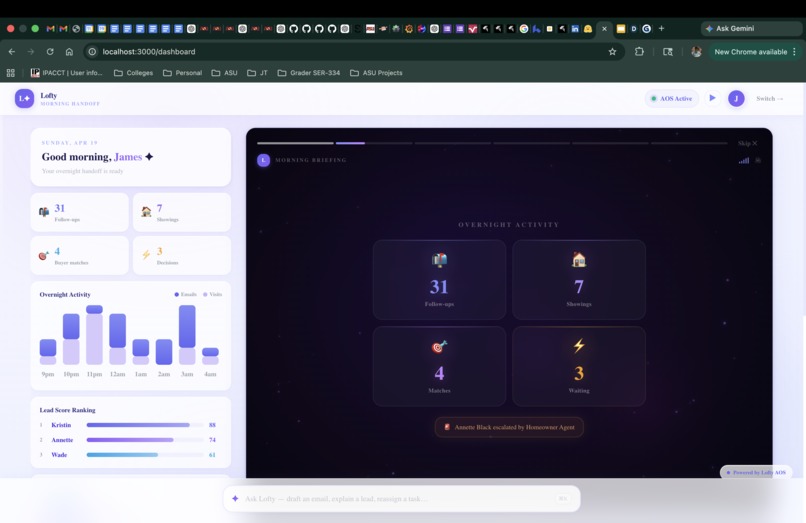This screenshot has width=806, height=523.
Task: Expand the JT bookmark folder
Action: click(258, 73)
